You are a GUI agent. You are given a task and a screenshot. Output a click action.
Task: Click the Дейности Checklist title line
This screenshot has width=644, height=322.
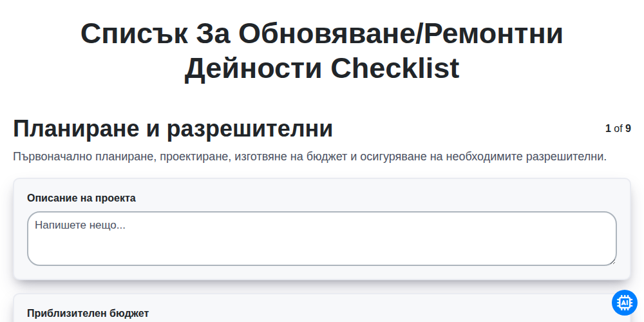pyautogui.click(x=321, y=68)
